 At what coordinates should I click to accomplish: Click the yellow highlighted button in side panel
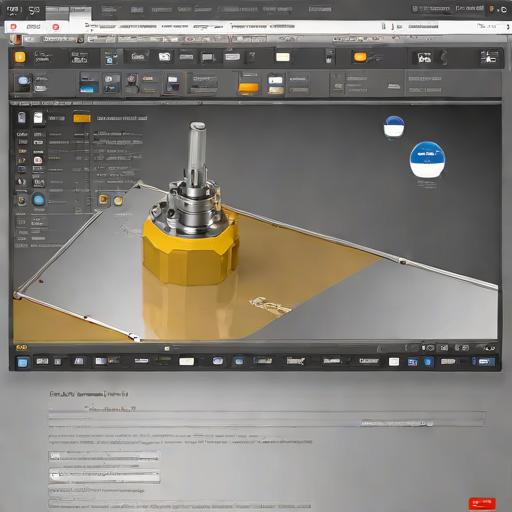pos(82,118)
